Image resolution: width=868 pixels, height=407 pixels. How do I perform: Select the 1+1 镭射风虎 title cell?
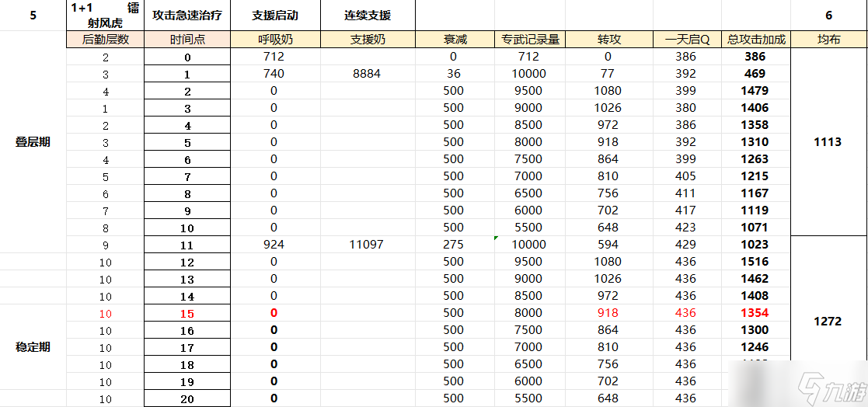(105, 15)
